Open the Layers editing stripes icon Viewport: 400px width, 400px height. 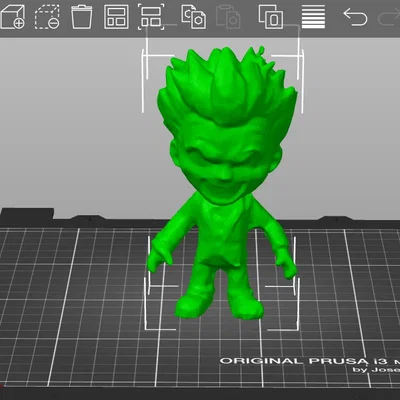click(313, 17)
